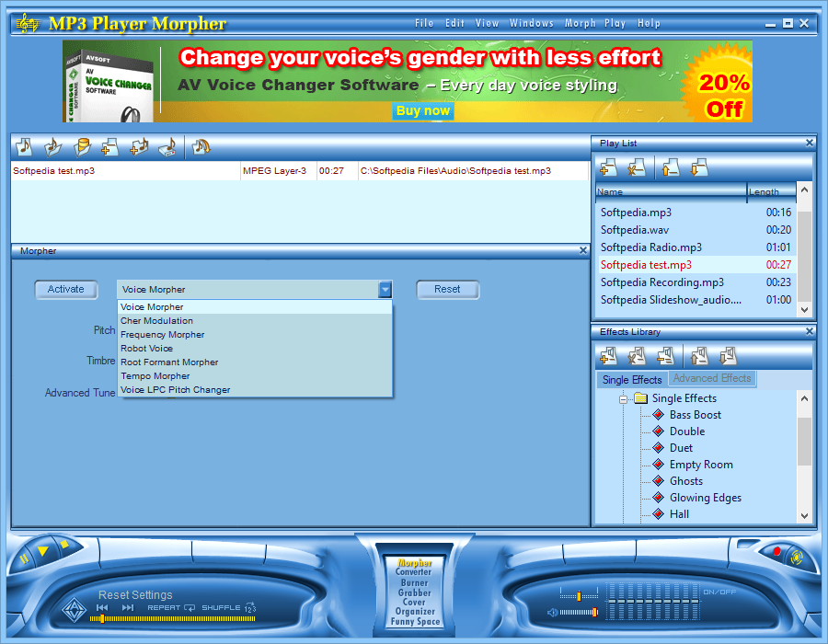
Task: Open the Edit menu
Action: 454,23
